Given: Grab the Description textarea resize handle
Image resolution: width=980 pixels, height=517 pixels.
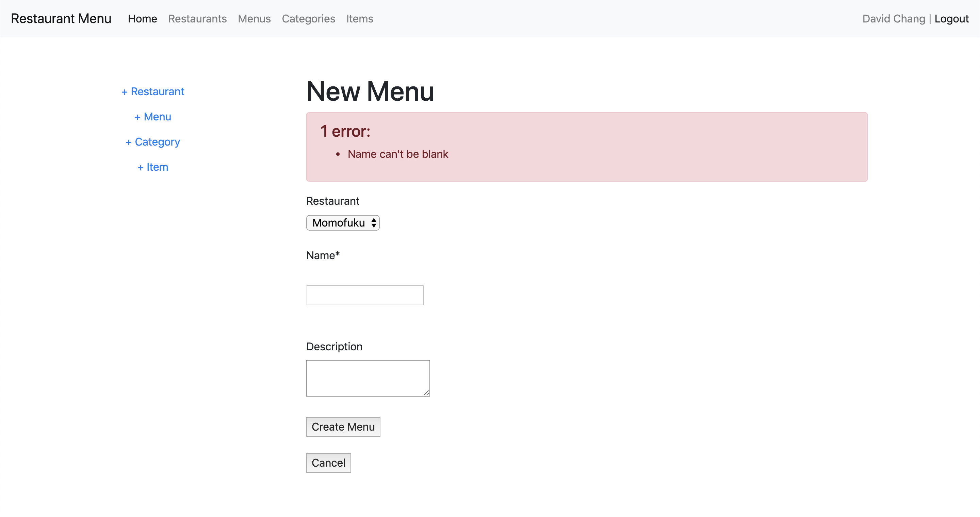Looking at the screenshot, I should click(x=426, y=393).
